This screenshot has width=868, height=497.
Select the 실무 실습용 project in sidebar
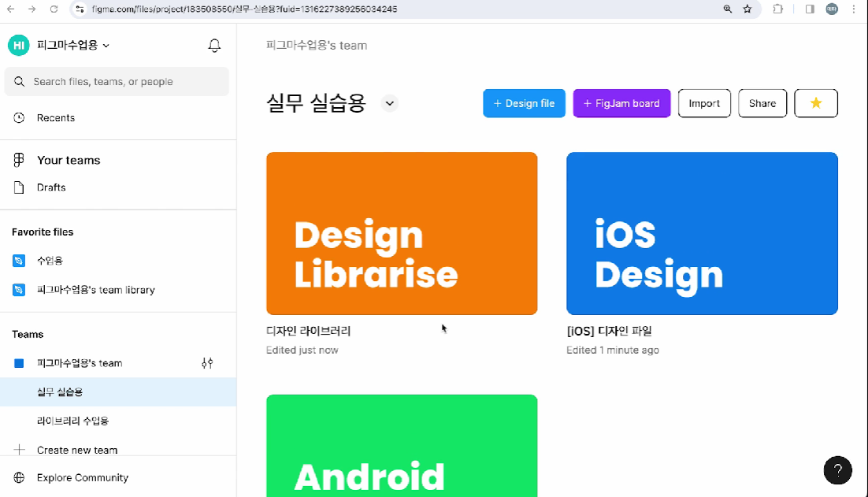click(118, 392)
